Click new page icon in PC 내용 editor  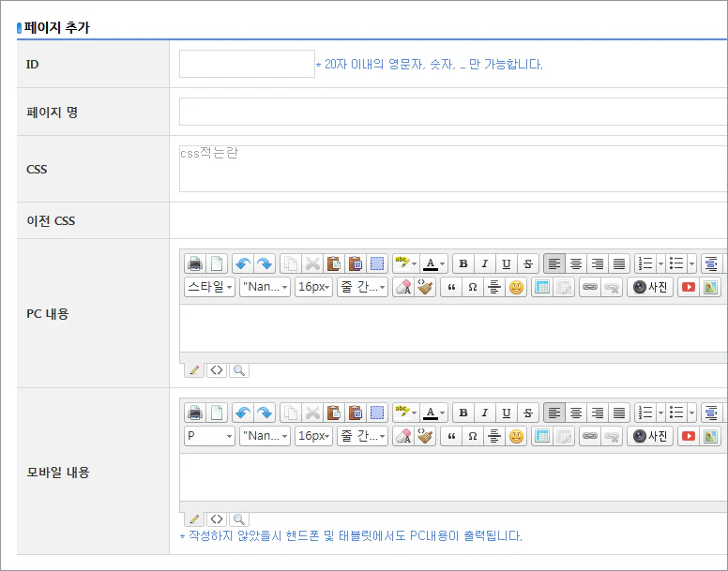pyautogui.click(x=217, y=263)
